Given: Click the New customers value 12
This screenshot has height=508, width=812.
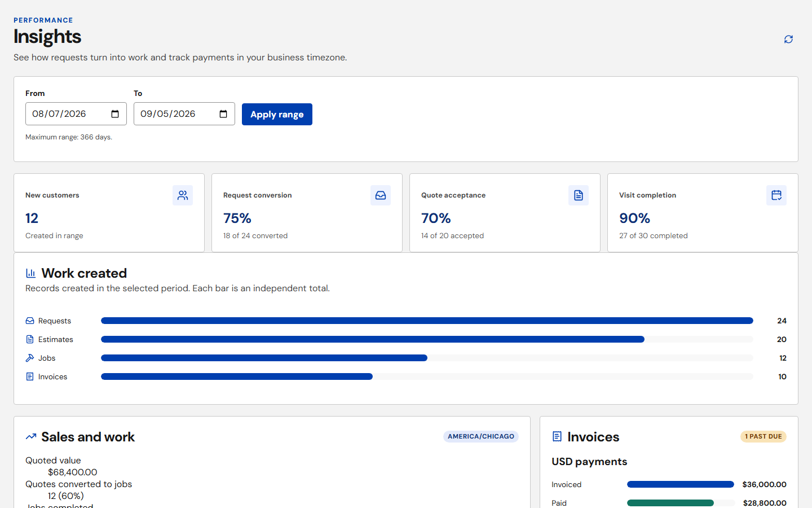Looking at the screenshot, I should coord(32,218).
